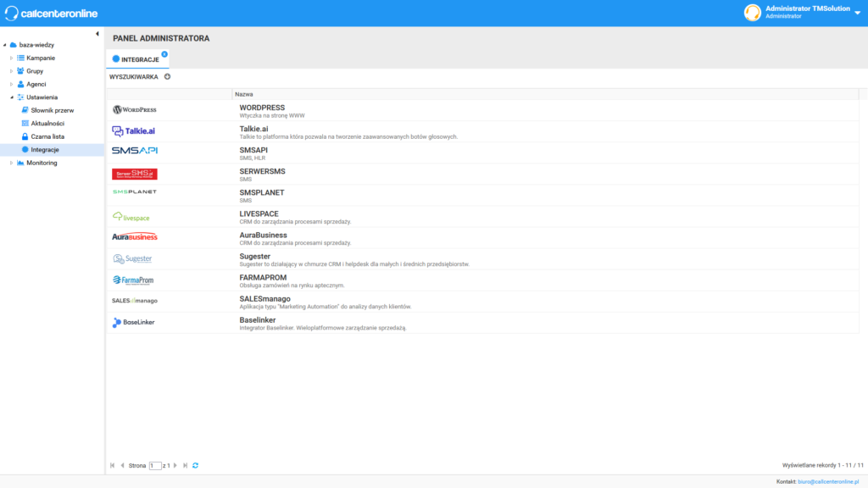This screenshot has height=488, width=868.
Task: Expand the Kampanie tree node
Action: (x=11, y=58)
